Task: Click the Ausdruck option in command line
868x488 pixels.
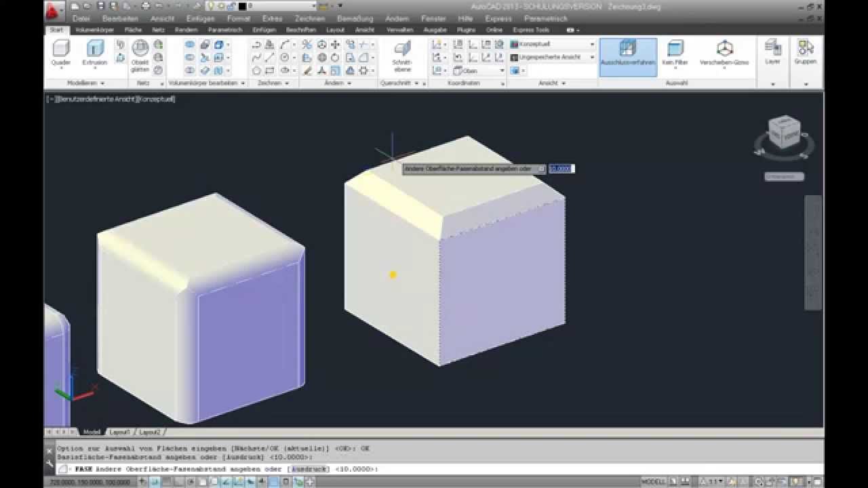Action: (309, 469)
